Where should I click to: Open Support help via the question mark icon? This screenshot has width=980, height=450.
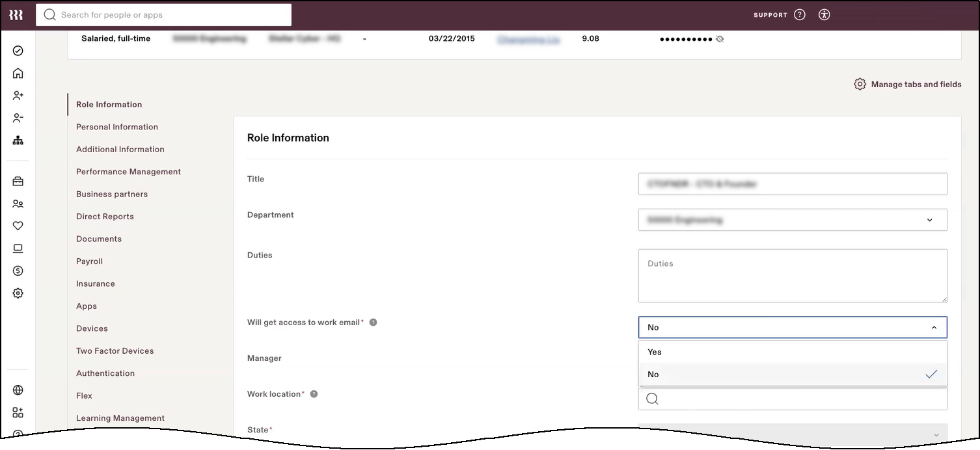pyautogui.click(x=799, y=14)
